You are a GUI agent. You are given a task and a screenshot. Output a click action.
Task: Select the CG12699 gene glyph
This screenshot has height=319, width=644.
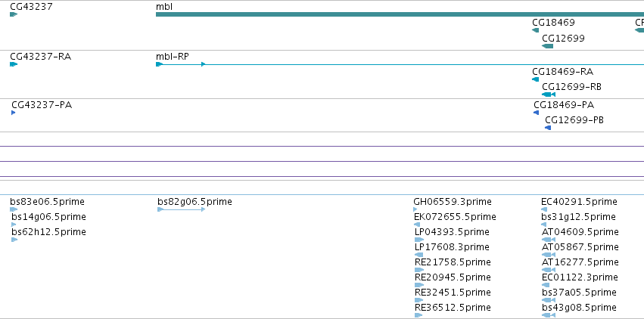click(x=547, y=46)
